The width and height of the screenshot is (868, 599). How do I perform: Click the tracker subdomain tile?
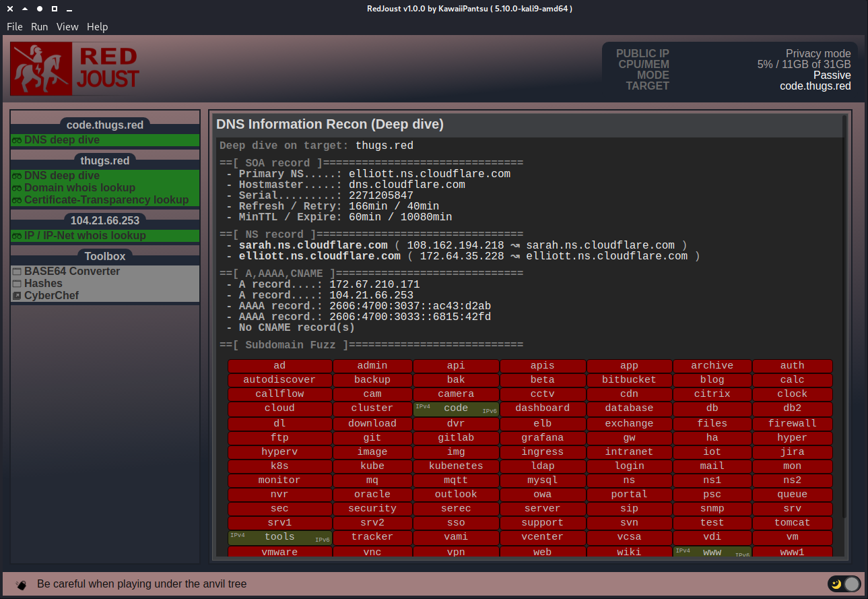372,537
